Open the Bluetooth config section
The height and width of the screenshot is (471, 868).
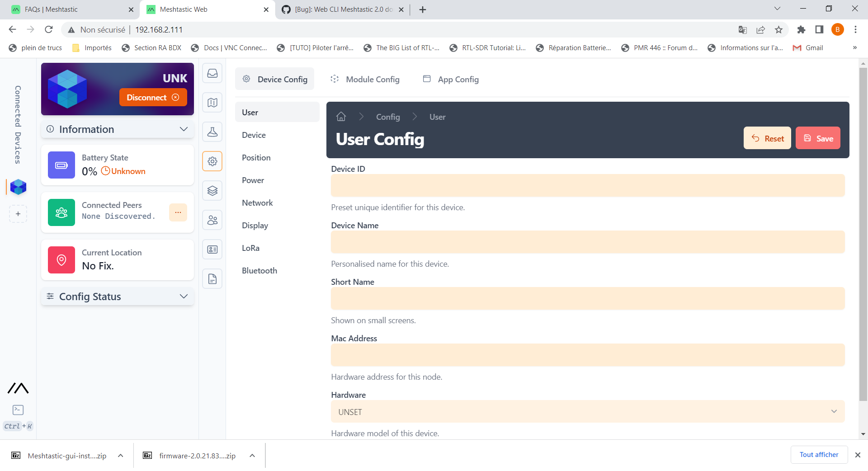pos(277,271)
